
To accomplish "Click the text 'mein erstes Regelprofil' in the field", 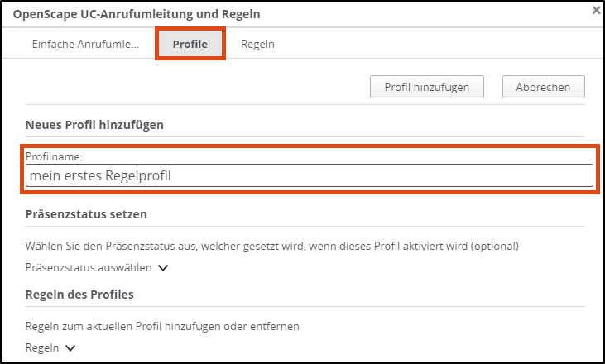I will pos(99,175).
